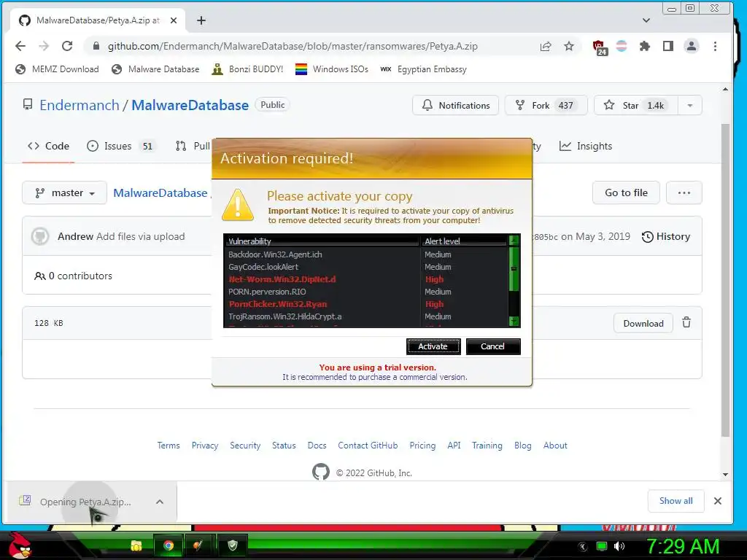This screenshot has width=747, height=560.
Task: Click the speaker volume tray icon
Action: 619,546
